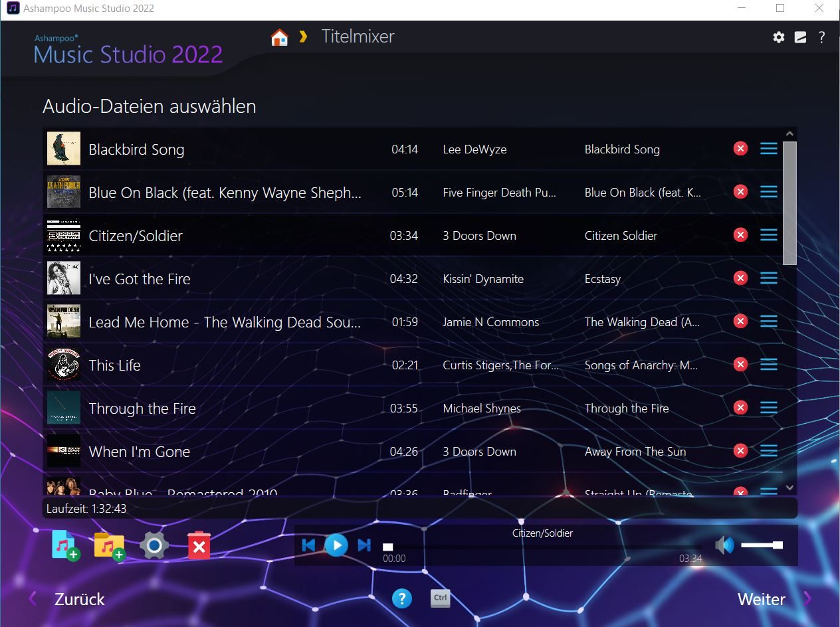Screen dimensions: 840x627
Task: Click the track list scrollbar thumb
Action: point(789,203)
